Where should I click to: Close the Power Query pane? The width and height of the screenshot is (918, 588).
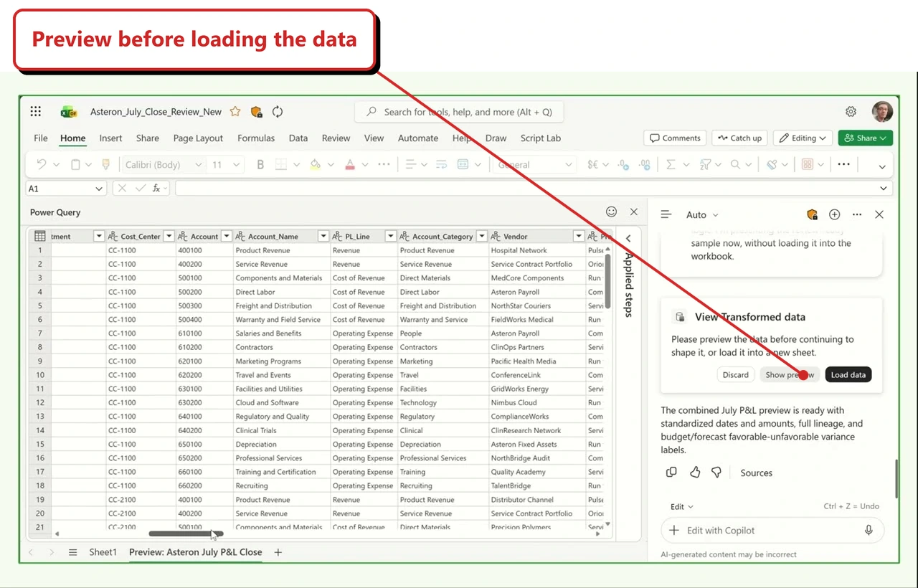(634, 212)
